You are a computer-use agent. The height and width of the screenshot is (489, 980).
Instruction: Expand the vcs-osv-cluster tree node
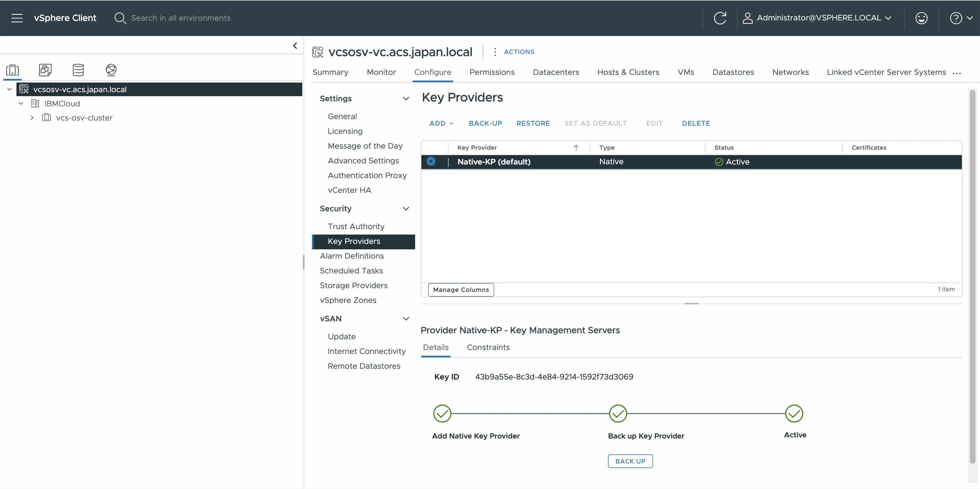click(x=32, y=118)
